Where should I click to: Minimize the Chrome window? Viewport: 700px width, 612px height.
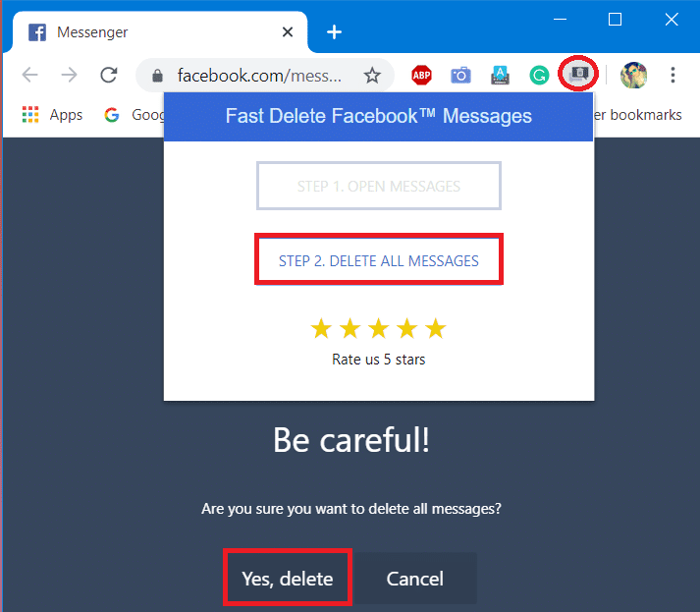560,20
